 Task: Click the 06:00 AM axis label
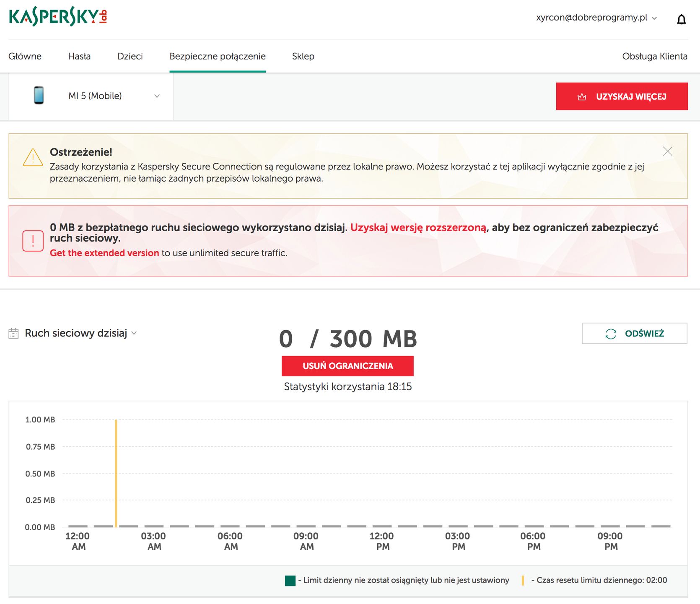click(x=230, y=541)
